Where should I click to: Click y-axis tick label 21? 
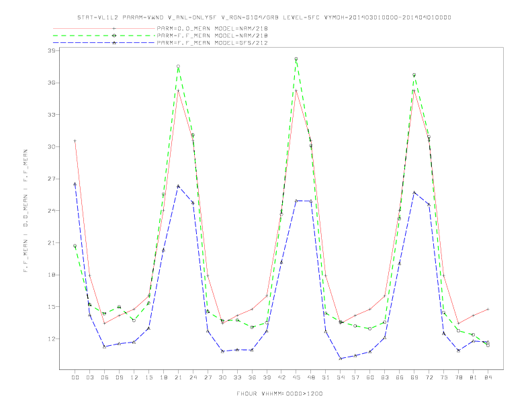tap(51, 243)
